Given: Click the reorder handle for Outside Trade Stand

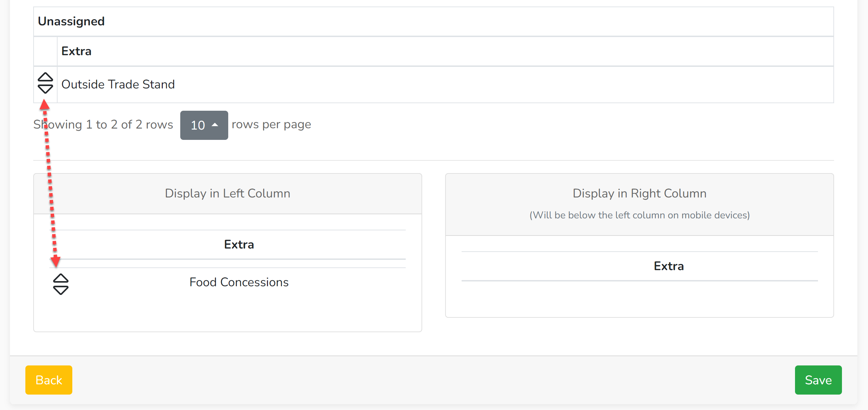Looking at the screenshot, I should pos(45,83).
